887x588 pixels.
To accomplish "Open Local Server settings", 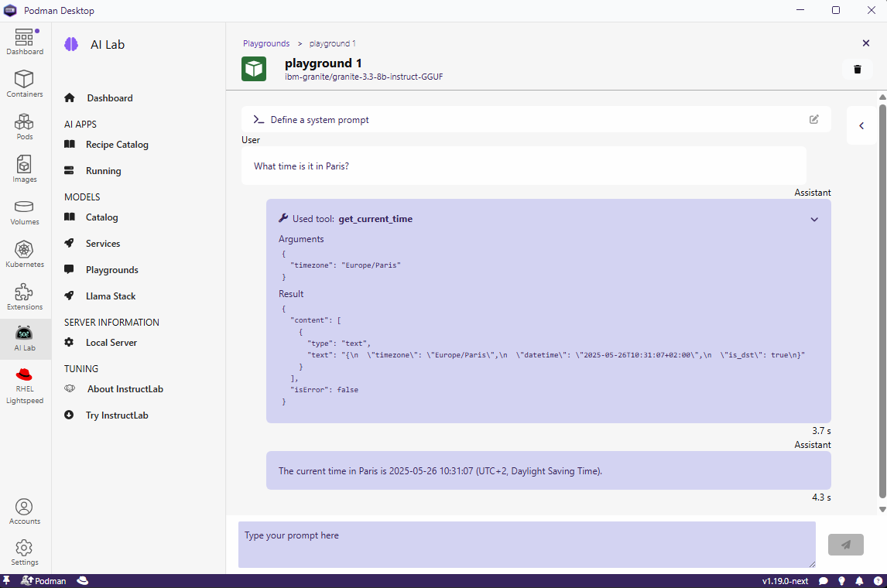I will coord(111,343).
